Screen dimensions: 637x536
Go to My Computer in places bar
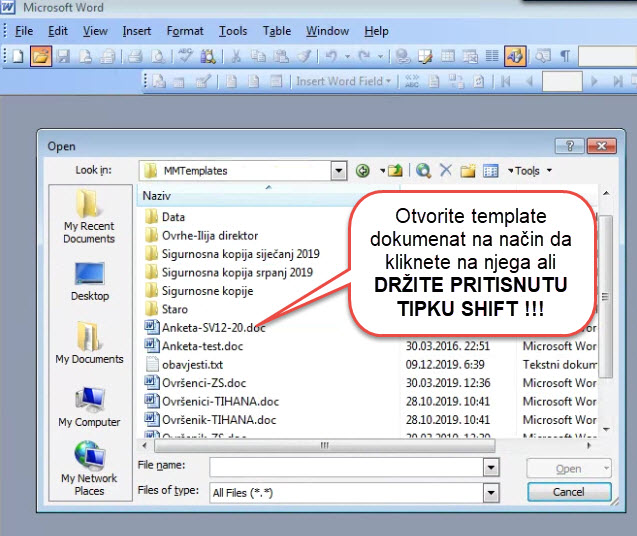[89, 406]
